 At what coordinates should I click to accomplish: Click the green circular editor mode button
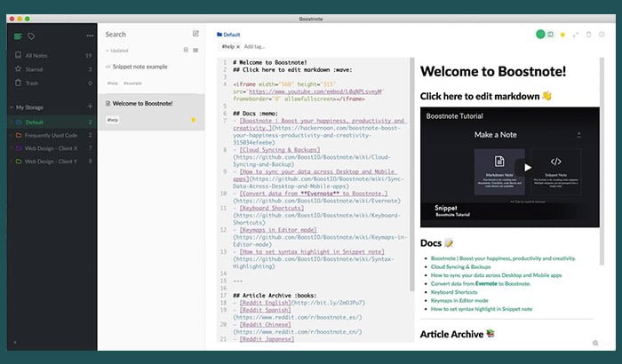pos(540,35)
